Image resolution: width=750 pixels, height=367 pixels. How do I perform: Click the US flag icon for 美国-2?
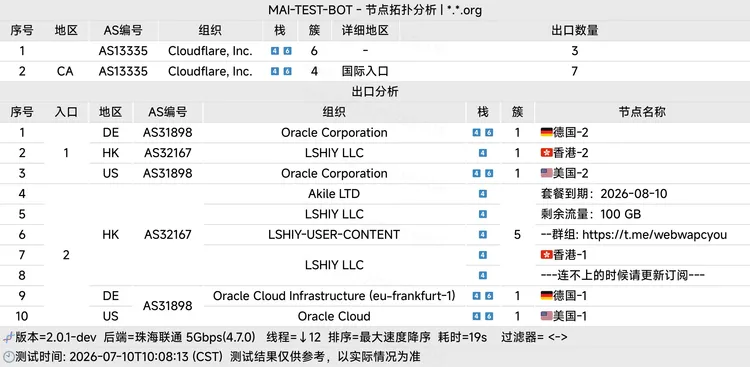tap(546, 173)
